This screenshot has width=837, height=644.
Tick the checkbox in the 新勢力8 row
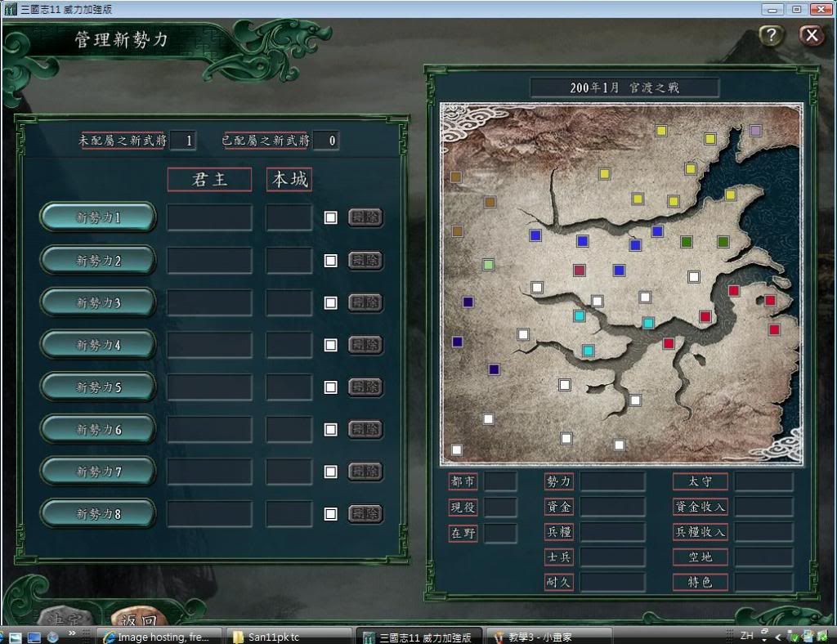pyautogui.click(x=331, y=513)
